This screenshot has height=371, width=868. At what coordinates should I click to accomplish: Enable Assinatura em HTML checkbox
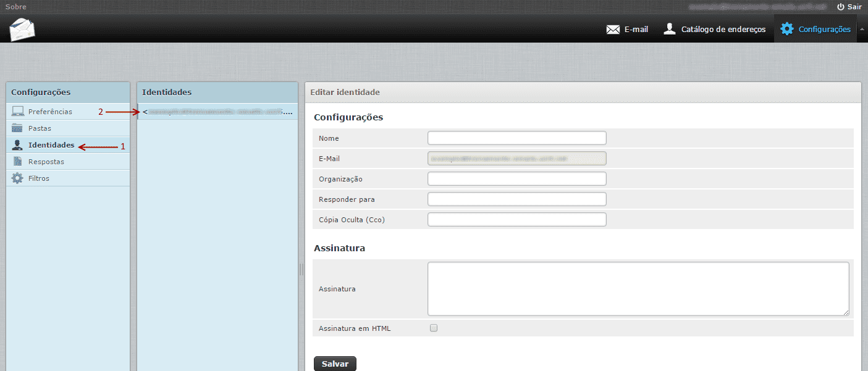[x=434, y=328]
